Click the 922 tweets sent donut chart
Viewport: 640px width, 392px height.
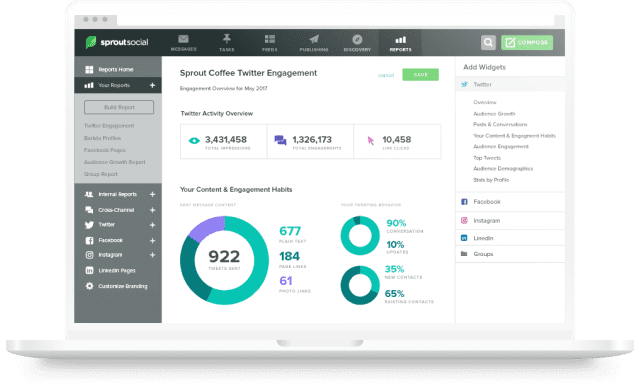click(x=224, y=260)
